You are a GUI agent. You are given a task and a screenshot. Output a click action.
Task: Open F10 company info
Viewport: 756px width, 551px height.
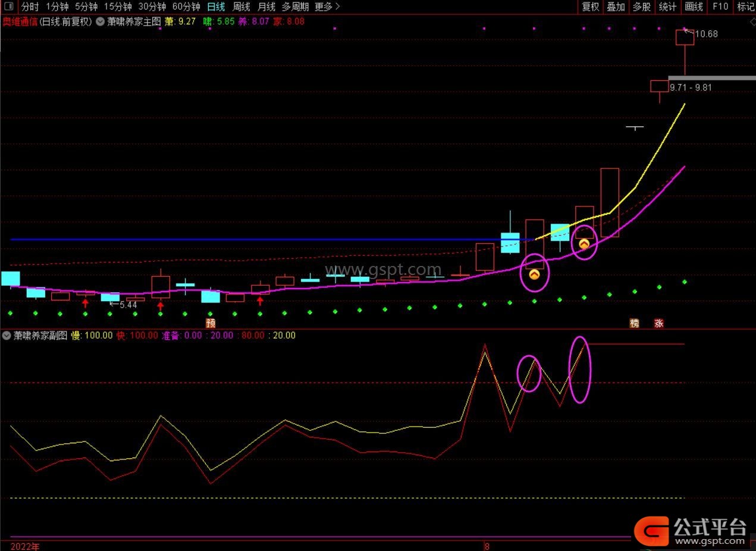720,7
